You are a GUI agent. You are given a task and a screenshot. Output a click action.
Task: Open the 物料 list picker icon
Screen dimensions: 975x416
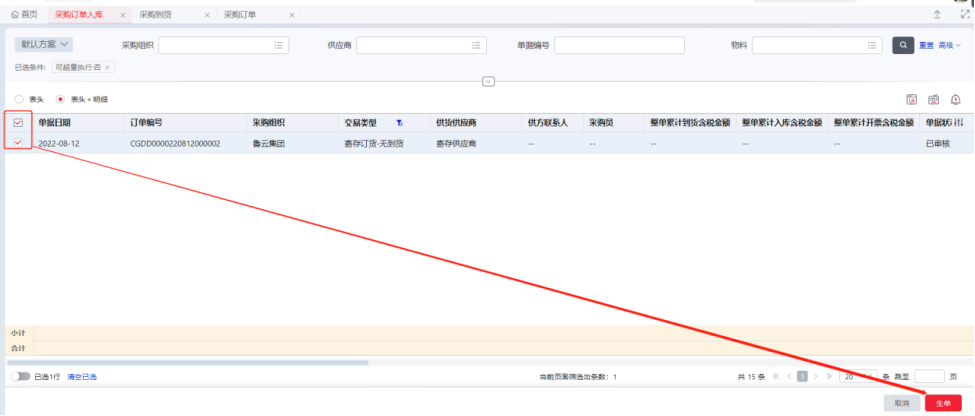coord(873,45)
